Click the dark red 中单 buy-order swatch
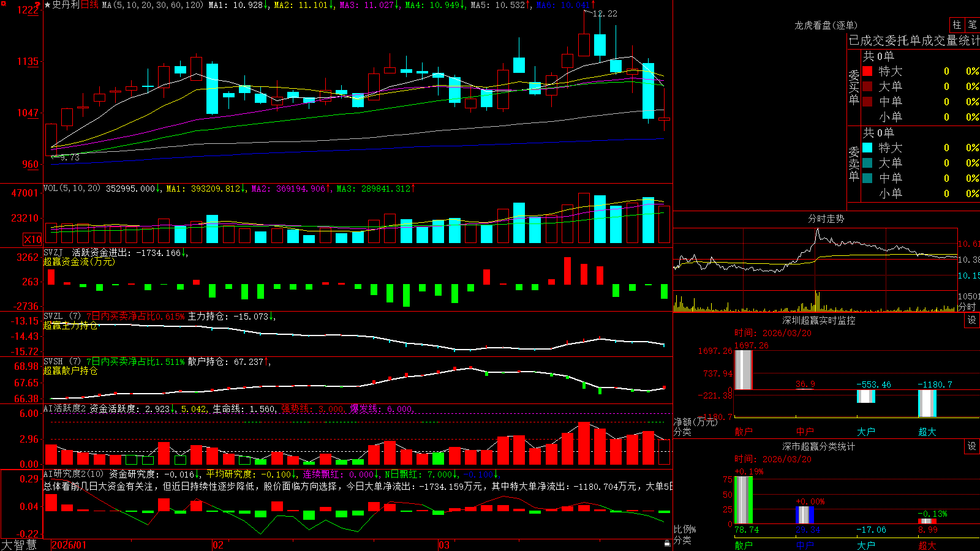980x551 pixels. pos(867,102)
